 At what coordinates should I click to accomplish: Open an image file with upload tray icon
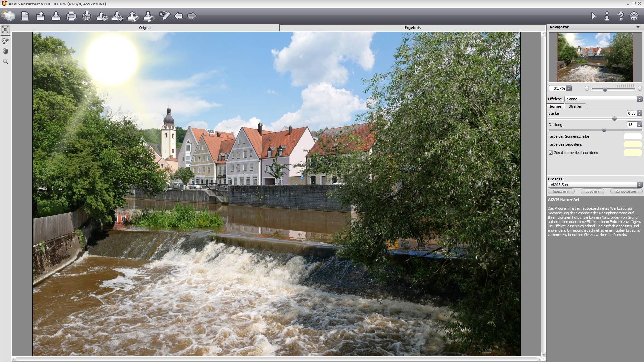coord(40,16)
